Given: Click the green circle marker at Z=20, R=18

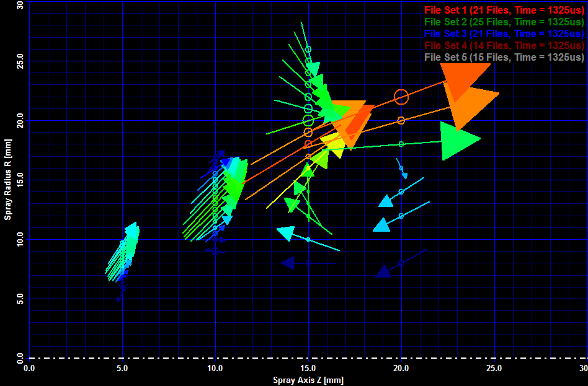Looking at the screenshot, I should tap(401, 144).
